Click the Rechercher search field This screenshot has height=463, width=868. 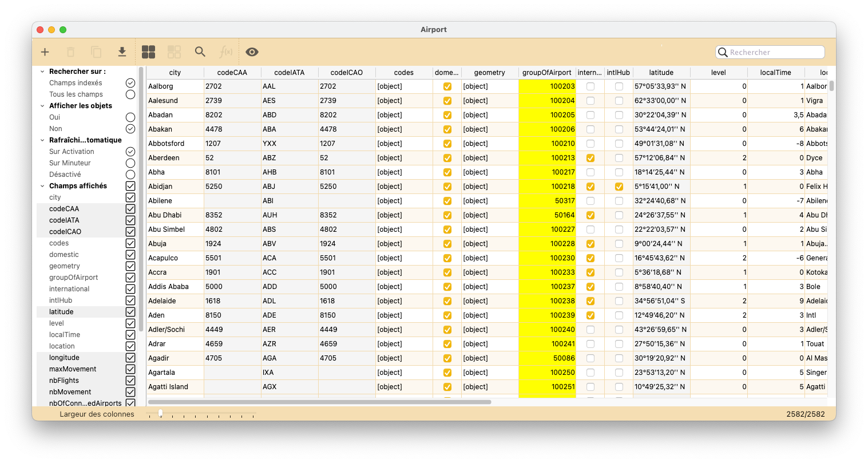click(x=770, y=52)
